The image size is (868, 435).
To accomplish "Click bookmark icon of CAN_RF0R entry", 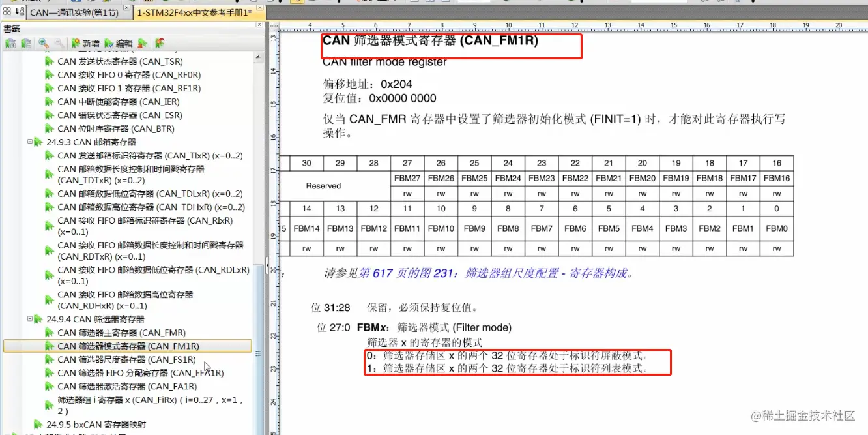I will click(x=50, y=75).
